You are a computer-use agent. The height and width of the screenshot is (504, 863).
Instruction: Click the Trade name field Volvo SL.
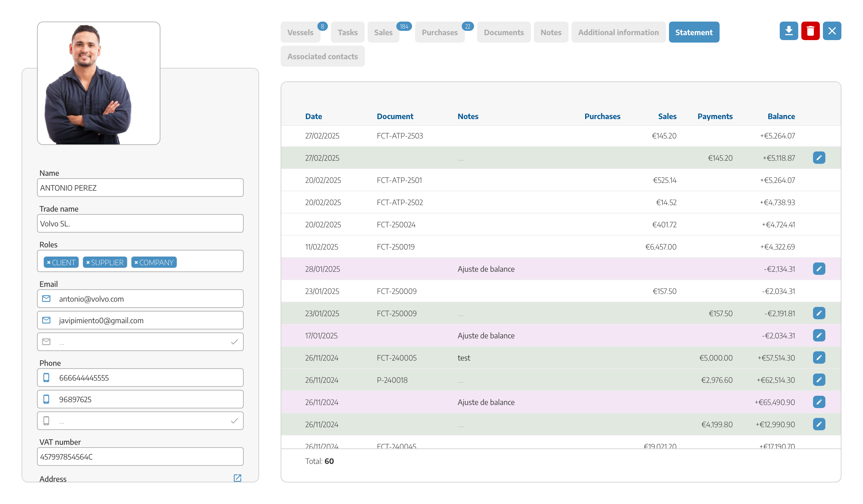coord(140,223)
